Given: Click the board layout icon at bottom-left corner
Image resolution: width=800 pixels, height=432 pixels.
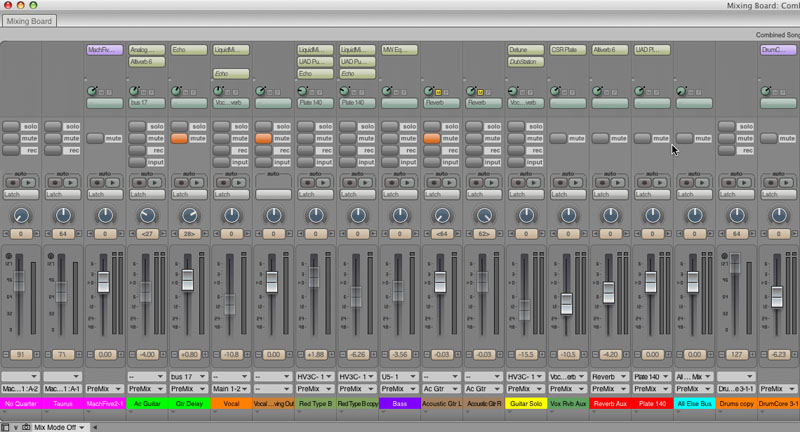Looking at the screenshot, I should [x=5, y=427].
